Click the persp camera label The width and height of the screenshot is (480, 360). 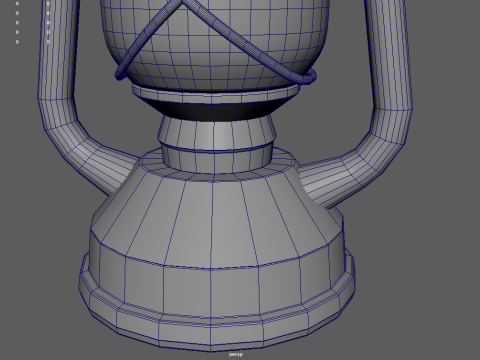pyautogui.click(x=236, y=354)
